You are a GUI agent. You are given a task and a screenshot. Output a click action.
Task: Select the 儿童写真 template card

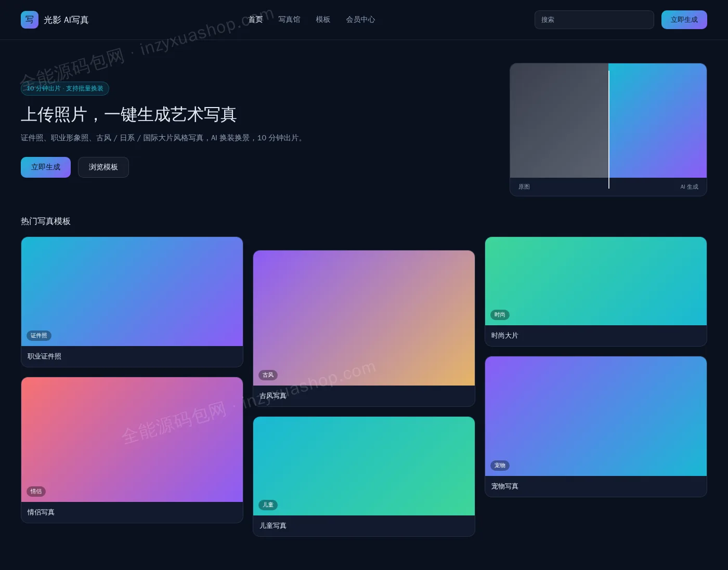click(x=364, y=476)
